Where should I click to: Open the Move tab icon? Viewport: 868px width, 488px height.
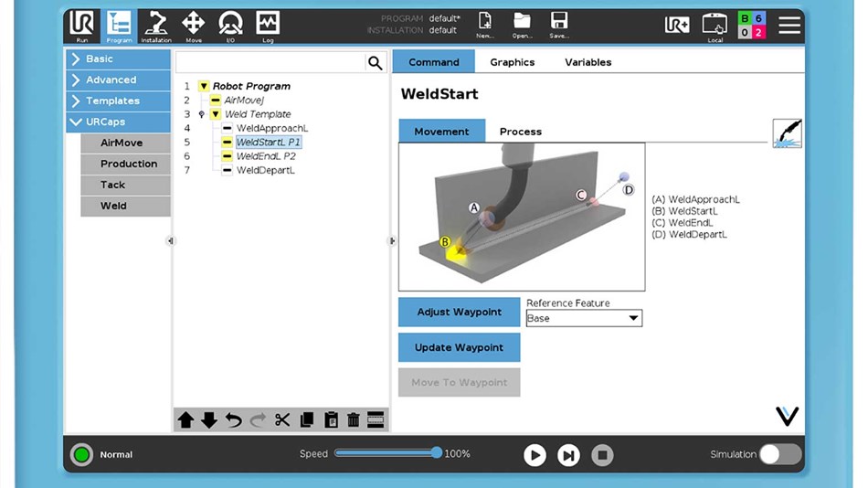pyautogui.click(x=193, y=26)
